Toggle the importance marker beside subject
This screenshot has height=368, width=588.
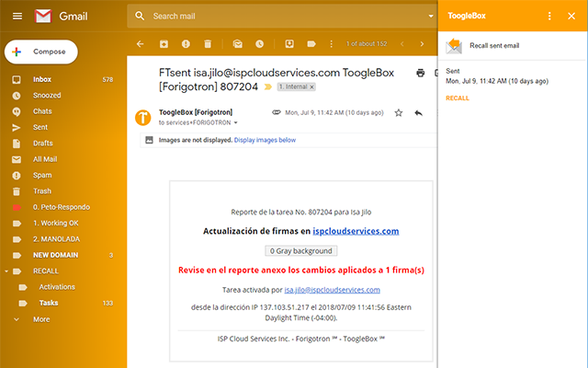[x=267, y=87]
